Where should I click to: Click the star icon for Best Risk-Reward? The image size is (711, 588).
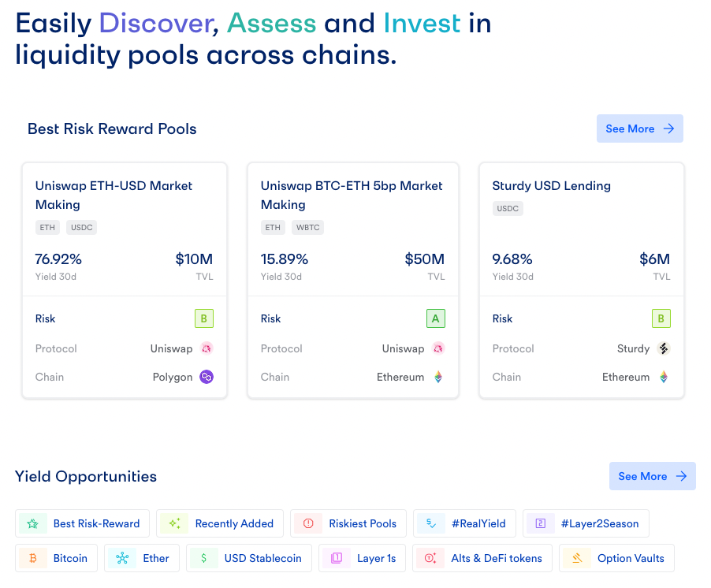coord(32,523)
